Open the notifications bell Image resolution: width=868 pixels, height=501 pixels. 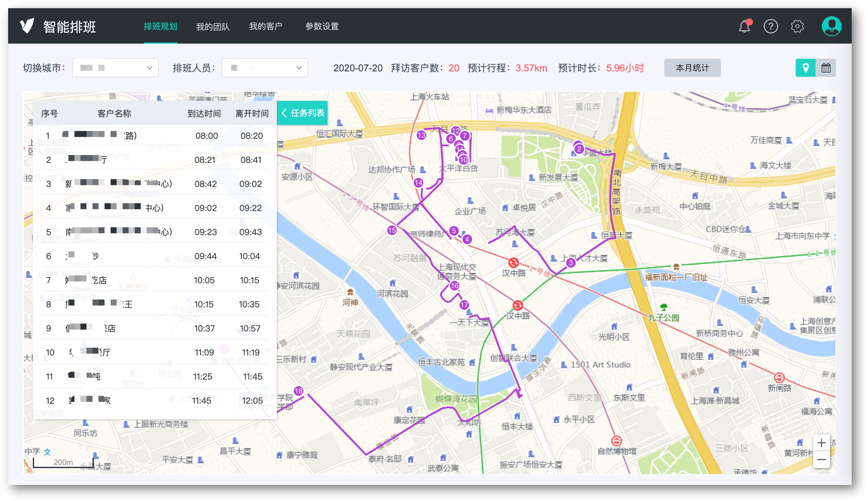[x=744, y=26]
